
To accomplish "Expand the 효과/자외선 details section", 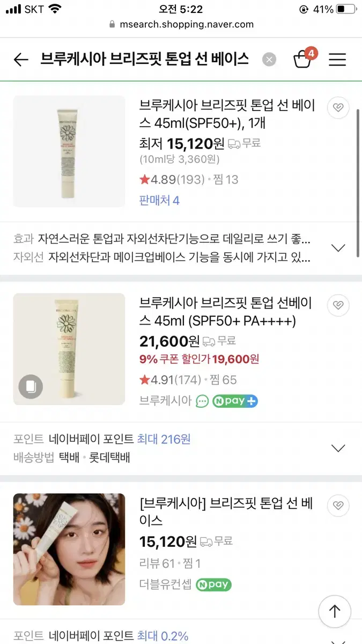I will click(x=338, y=248).
